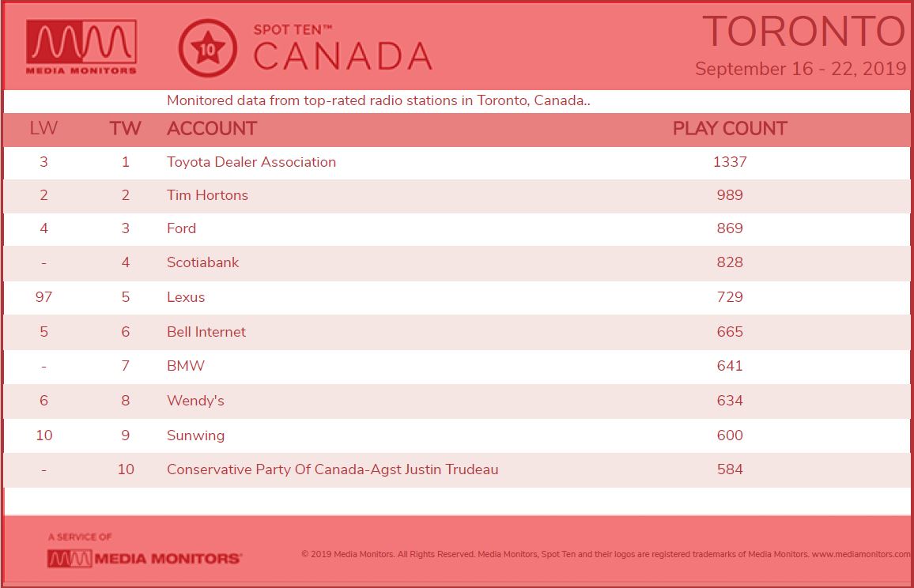Click the LW column header

pos(43,128)
